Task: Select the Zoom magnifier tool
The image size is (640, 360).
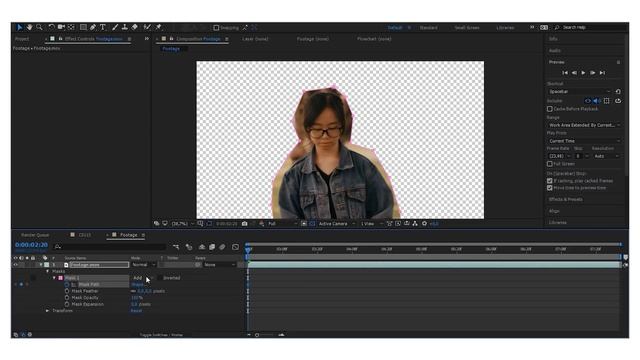Action: (x=39, y=27)
